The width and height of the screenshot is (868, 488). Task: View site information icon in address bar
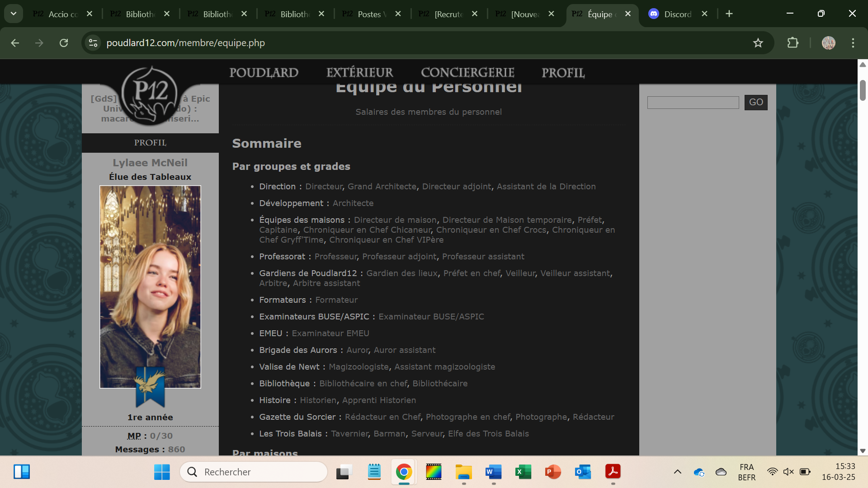point(93,43)
